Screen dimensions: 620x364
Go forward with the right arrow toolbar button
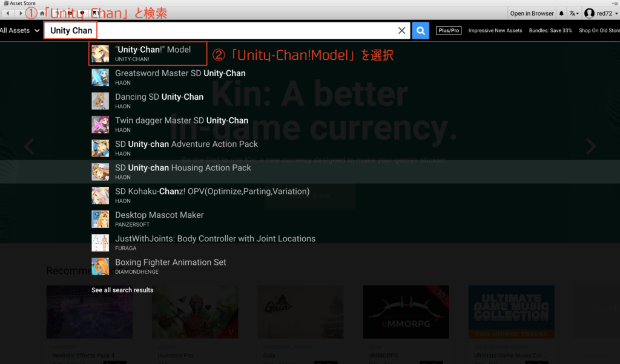click(21, 13)
